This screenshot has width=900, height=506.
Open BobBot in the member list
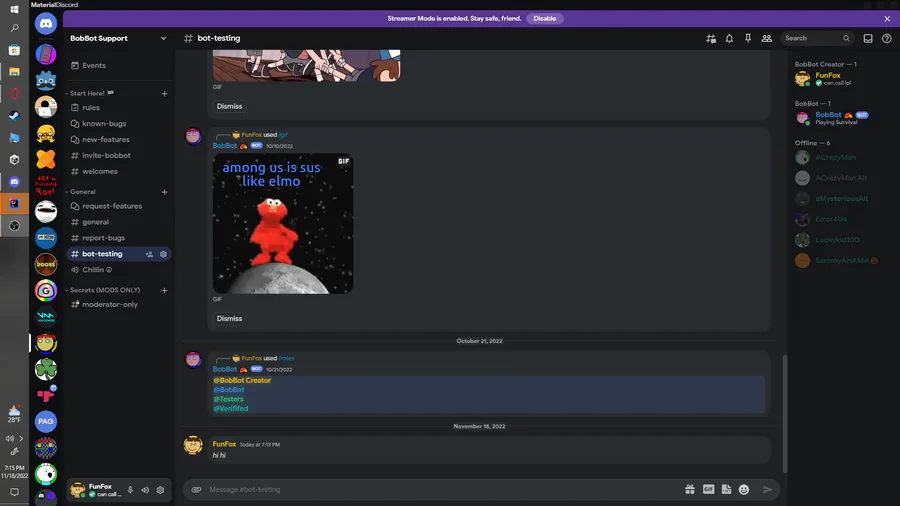(843, 118)
